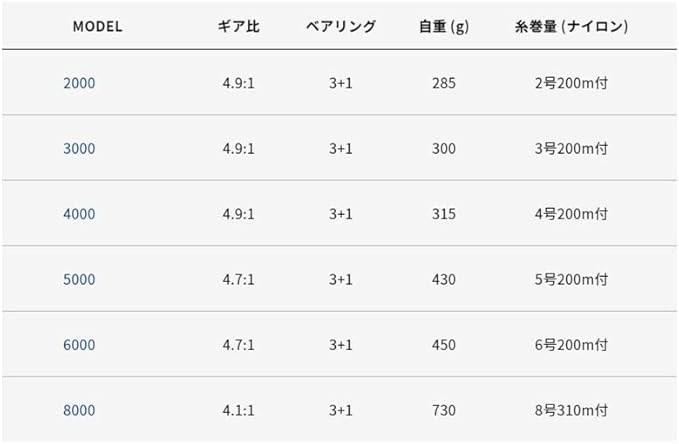Open the 3000 model link
The width and height of the screenshot is (679, 444).
(79, 148)
